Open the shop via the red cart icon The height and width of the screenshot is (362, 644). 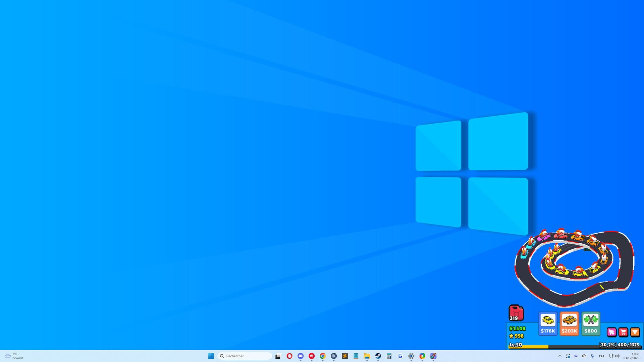pyautogui.click(x=623, y=332)
